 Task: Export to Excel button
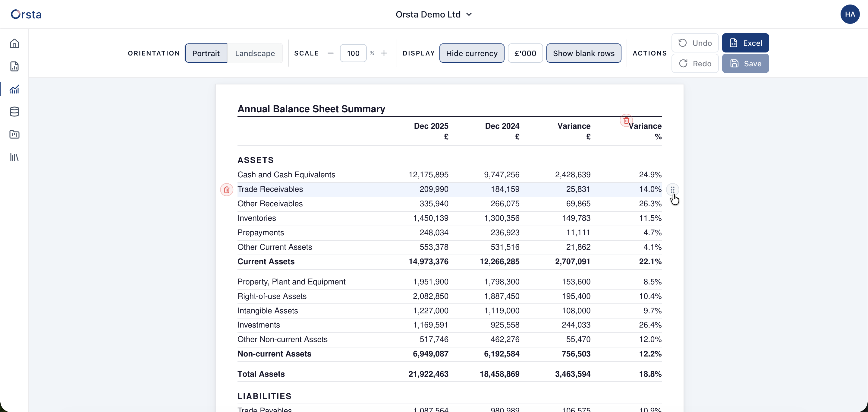click(745, 43)
